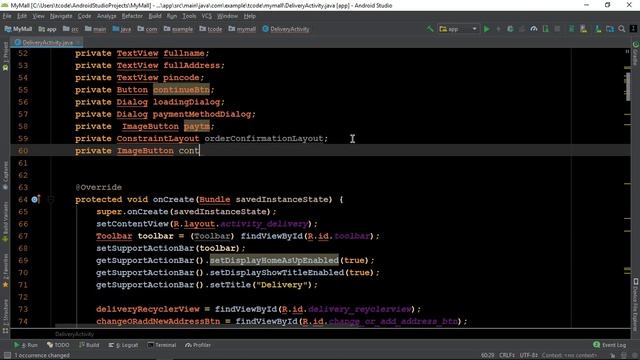Click line number 60 in the gutter
The height and width of the screenshot is (360, 640).
[23, 151]
